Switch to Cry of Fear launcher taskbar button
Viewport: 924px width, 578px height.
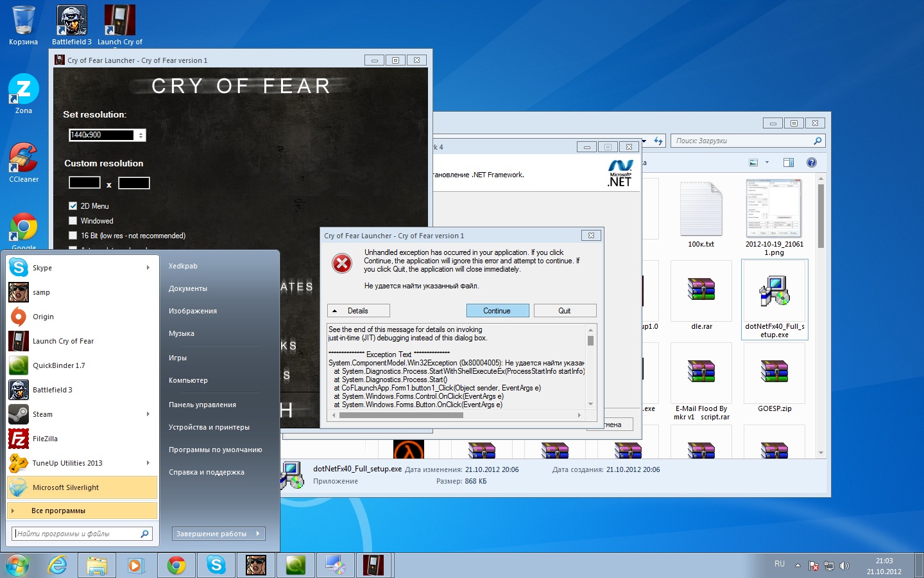[x=373, y=565]
